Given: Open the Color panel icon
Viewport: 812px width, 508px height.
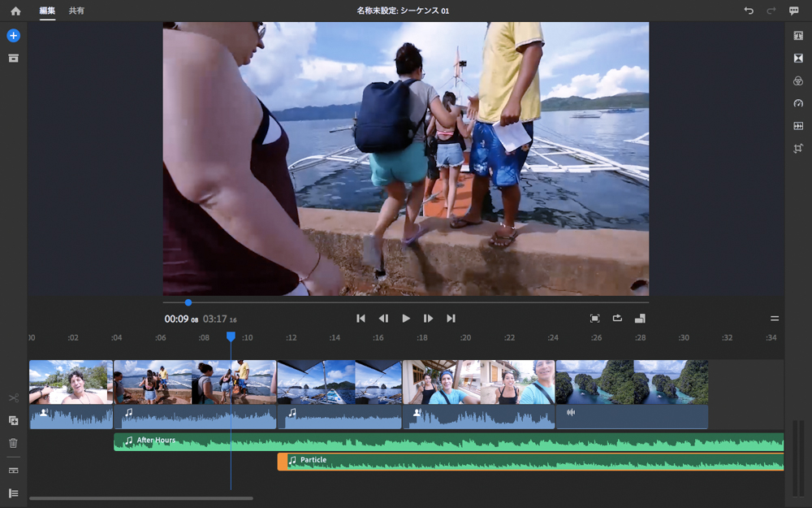Looking at the screenshot, I should click(x=798, y=81).
